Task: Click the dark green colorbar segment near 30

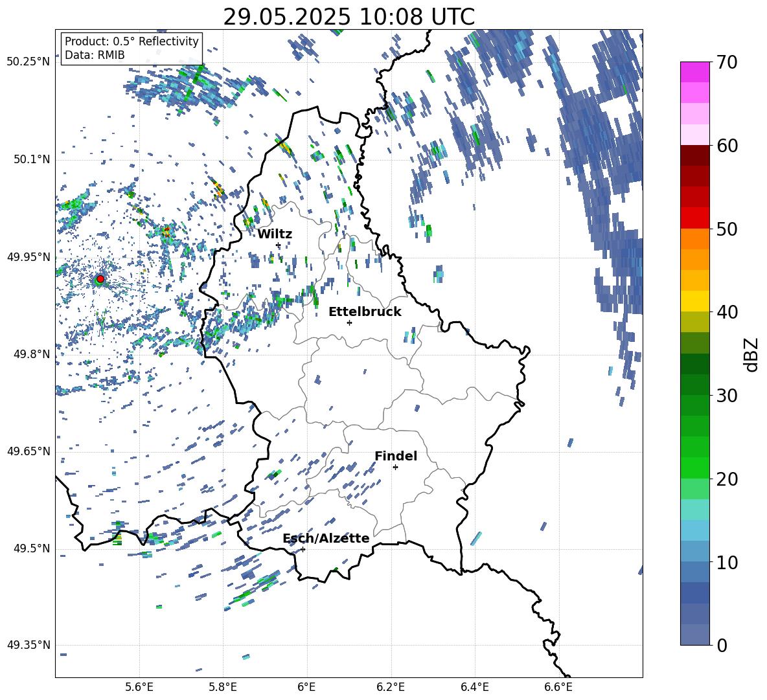Action: click(x=694, y=385)
